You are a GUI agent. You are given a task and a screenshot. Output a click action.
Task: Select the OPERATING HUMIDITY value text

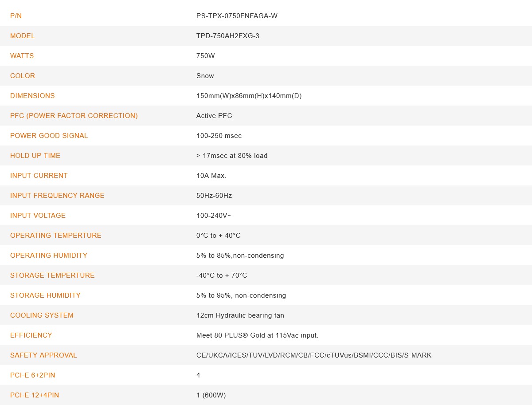240,256
